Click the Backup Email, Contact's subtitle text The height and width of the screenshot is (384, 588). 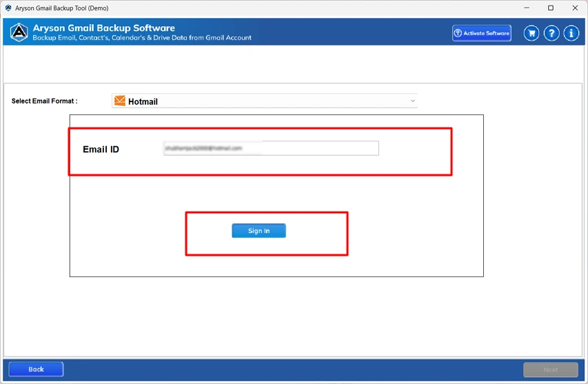click(142, 37)
